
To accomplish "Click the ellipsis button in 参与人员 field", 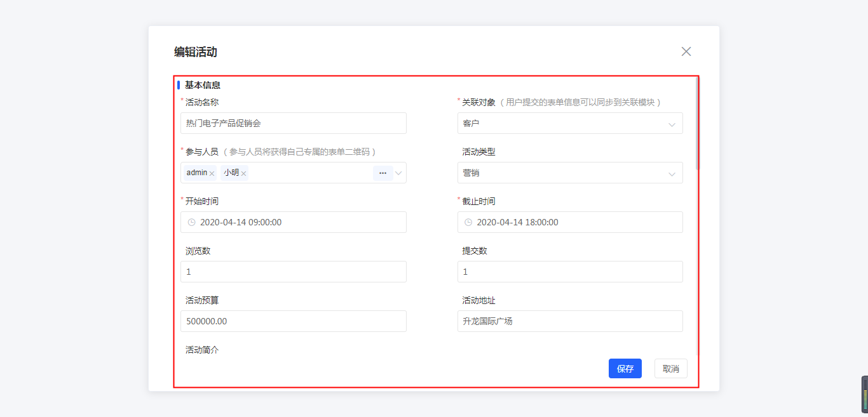I will [x=383, y=173].
